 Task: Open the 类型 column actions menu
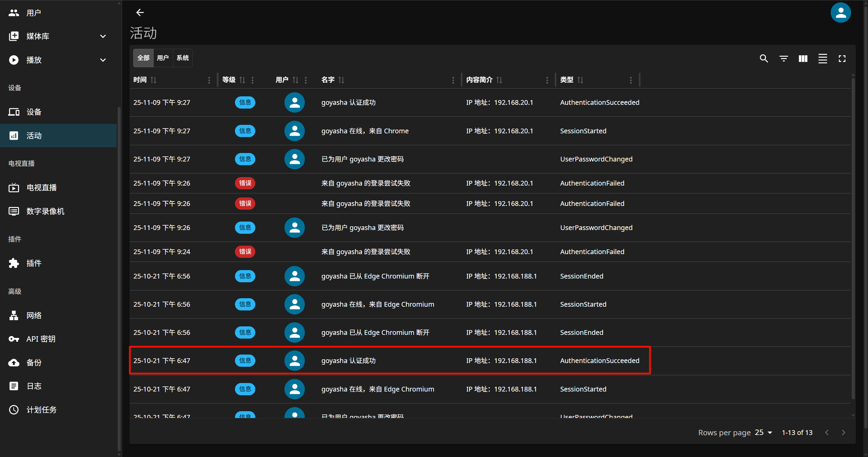pos(631,80)
